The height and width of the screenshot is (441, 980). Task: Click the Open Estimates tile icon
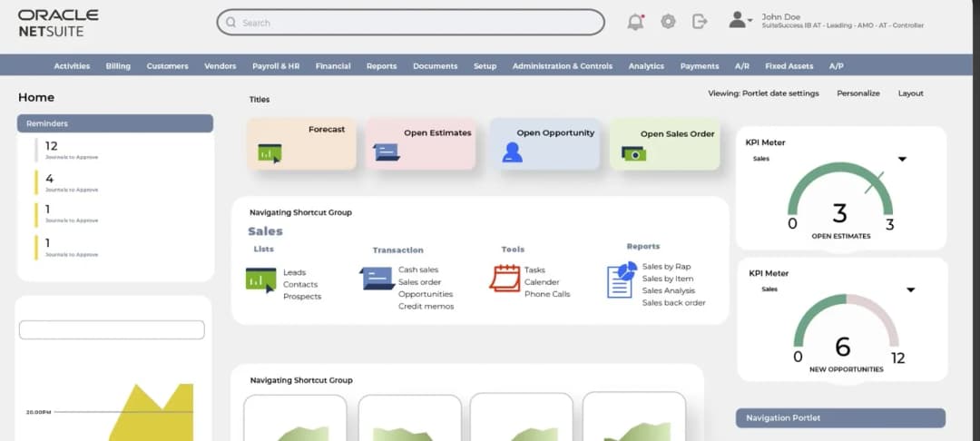click(x=387, y=152)
